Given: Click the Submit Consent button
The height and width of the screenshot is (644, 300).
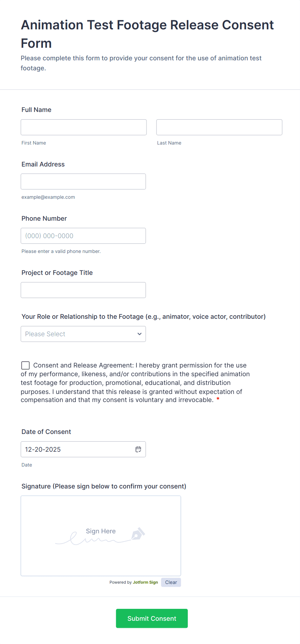Looking at the screenshot, I should (152, 618).
